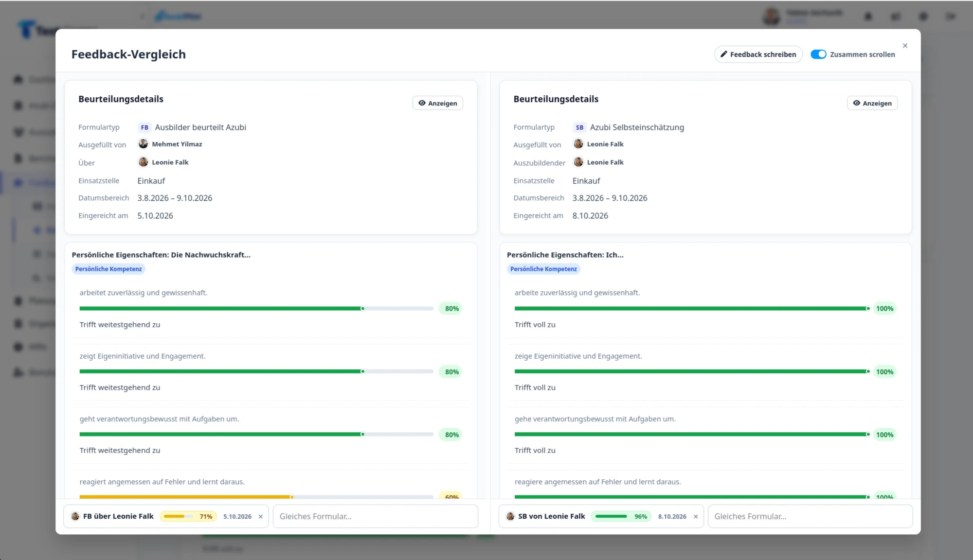
Task: Click the left Persönliche Kompetenz tag
Action: pyautogui.click(x=108, y=269)
